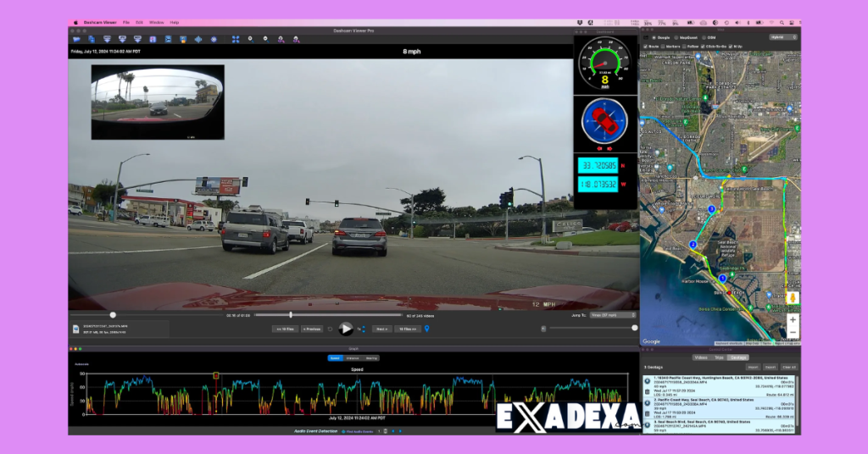Click the blue-and-orange lock file icon
This screenshot has height=454, width=868.
click(183, 39)
